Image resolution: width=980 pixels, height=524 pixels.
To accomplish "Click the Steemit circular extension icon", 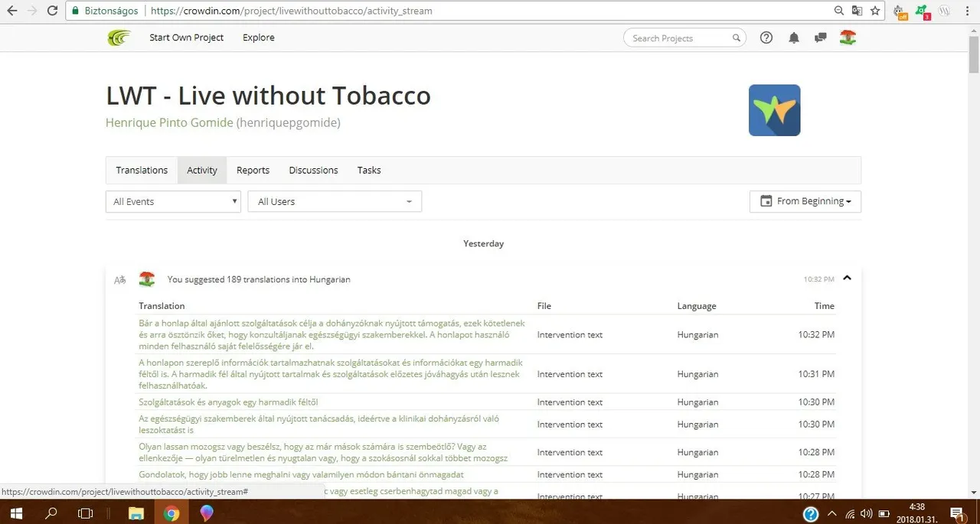I will pyautogui.click(x=945, y=11).
